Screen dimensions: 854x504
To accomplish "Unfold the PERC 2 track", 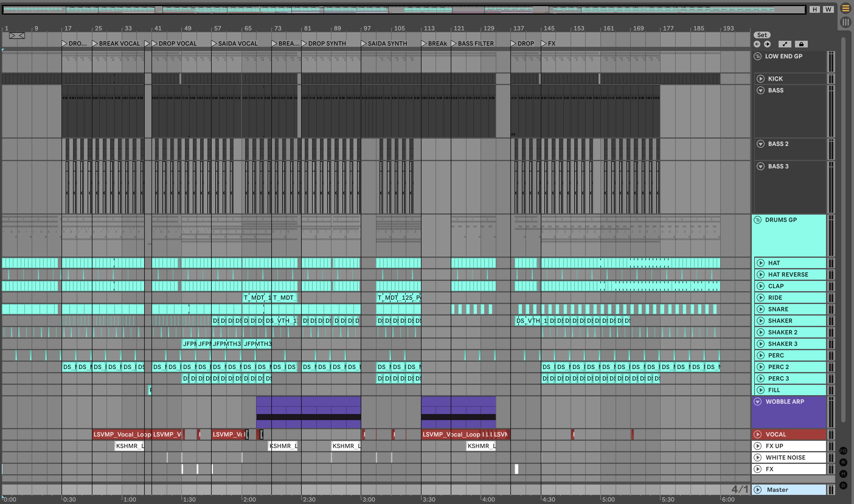I will [761, 367].
